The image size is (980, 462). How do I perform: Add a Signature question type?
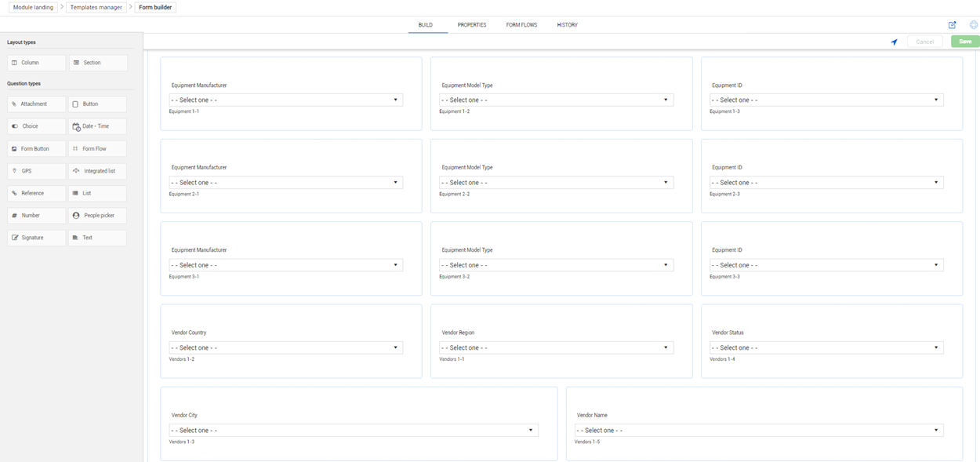point(36,238)
